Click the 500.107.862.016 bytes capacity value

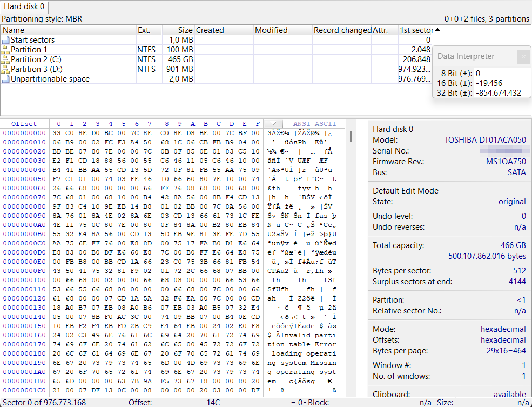tap(487, 256)
